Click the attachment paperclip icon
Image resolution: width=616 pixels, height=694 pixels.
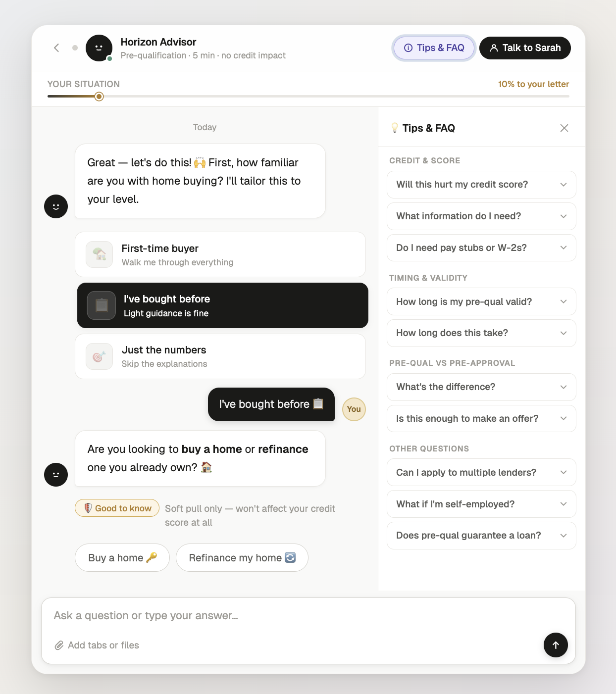59,645
